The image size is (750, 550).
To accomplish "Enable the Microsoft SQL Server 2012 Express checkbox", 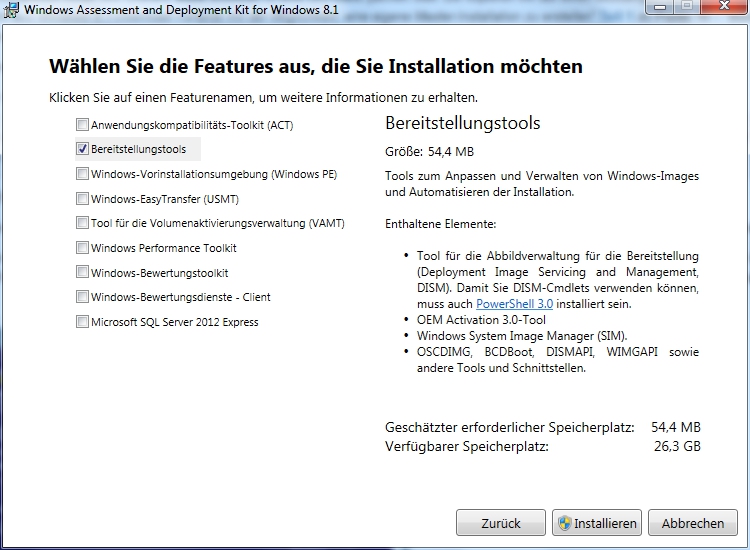I will point(82,322).
